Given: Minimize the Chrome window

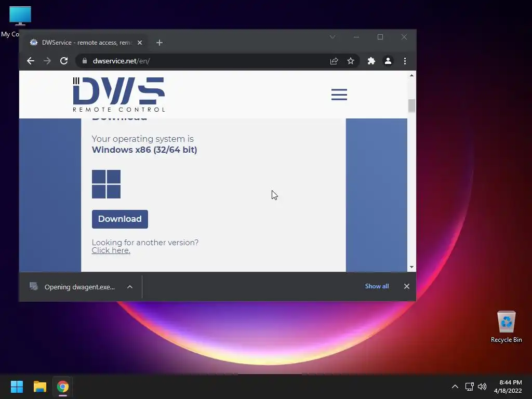Looking at the screenshot, I should point(356,37).
